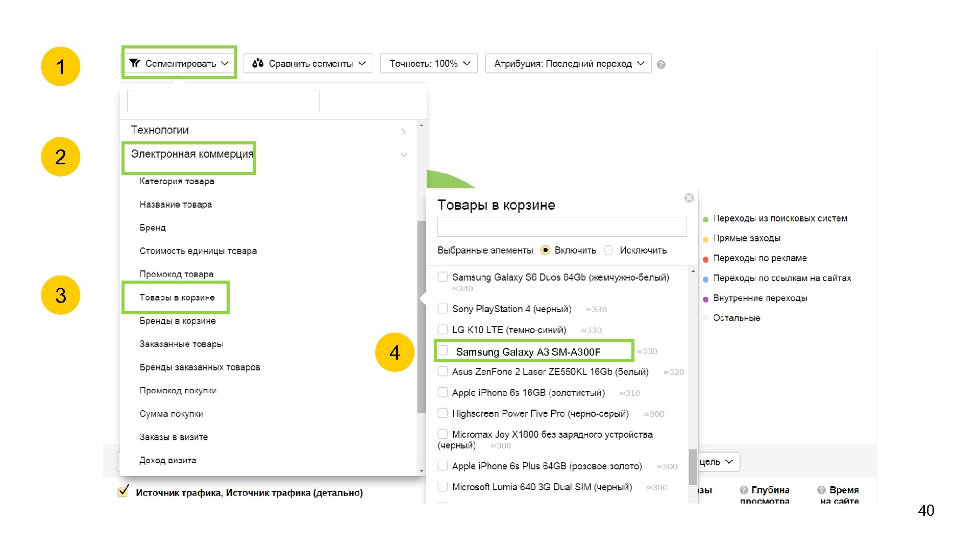This screenshot has width=980, height=551.
Task: Check Samsung Galaxy S6 Duos 64Gb checkbox
Action: pos(443,277)
